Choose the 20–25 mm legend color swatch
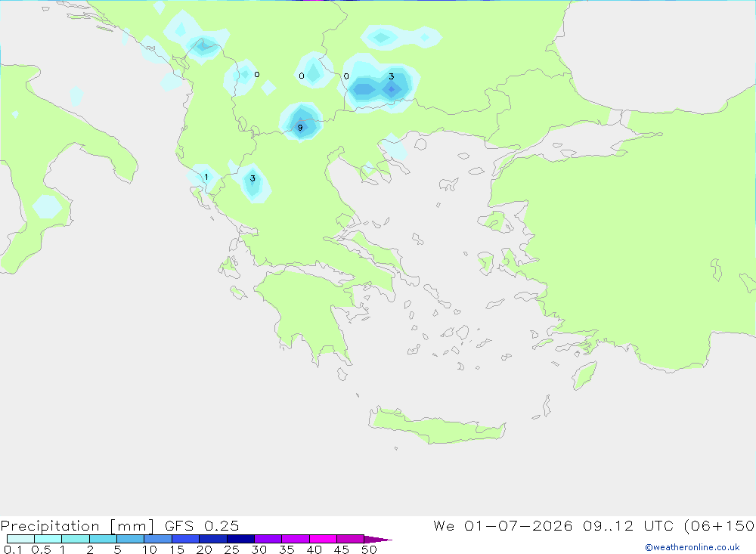756x554 pixels. (x=213, y=539)
